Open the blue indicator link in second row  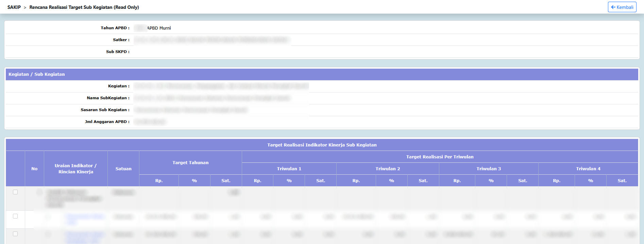coord(85,216)
